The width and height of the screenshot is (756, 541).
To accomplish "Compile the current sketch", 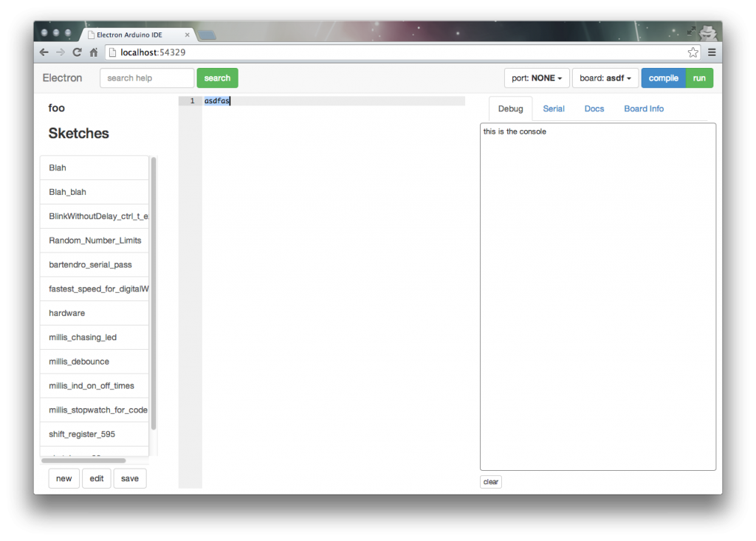I will pos(663,77).
